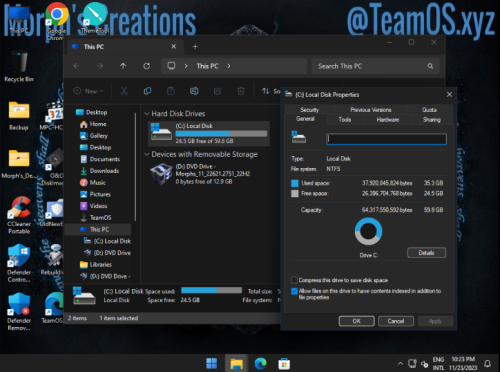Refresh the This PC view
This screenshot has width=500, height=372.
tap(146, 66)
